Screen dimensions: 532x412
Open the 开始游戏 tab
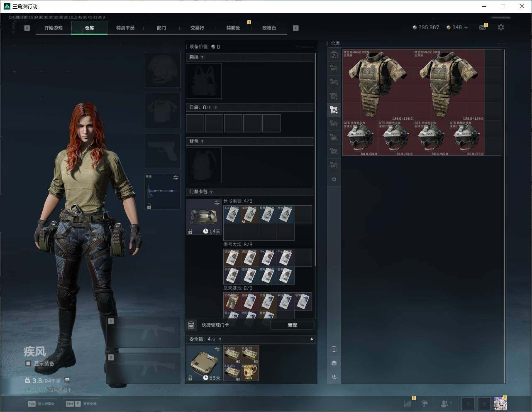54,28
